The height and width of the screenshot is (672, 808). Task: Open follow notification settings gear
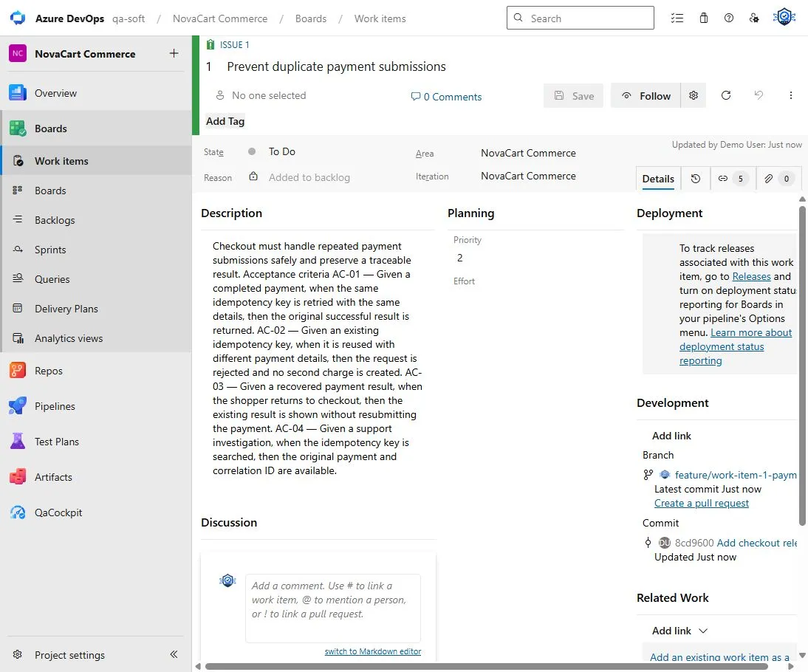coord(694,95)
